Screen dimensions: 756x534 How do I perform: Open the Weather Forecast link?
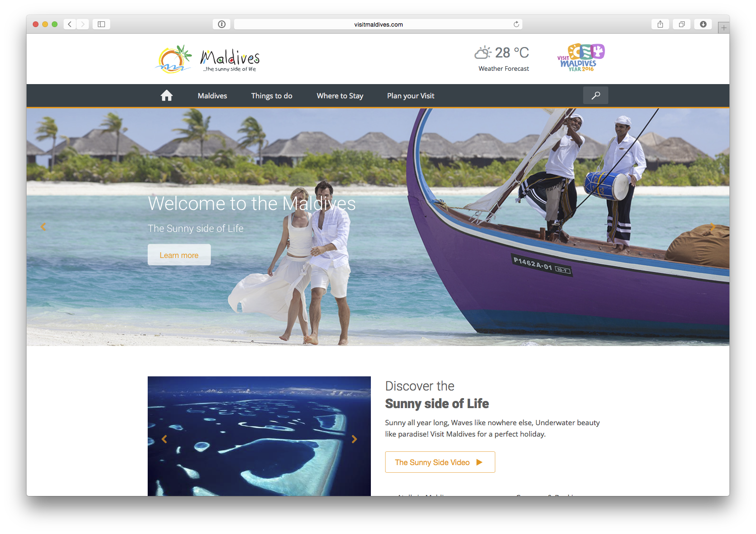tap(503, 68)
